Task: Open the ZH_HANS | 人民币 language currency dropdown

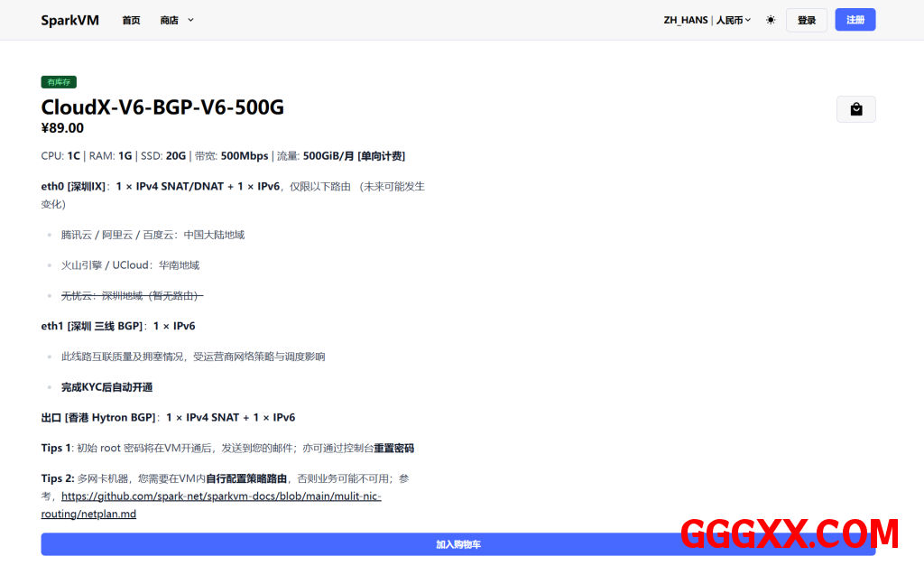Action: [x=707, y=20]
